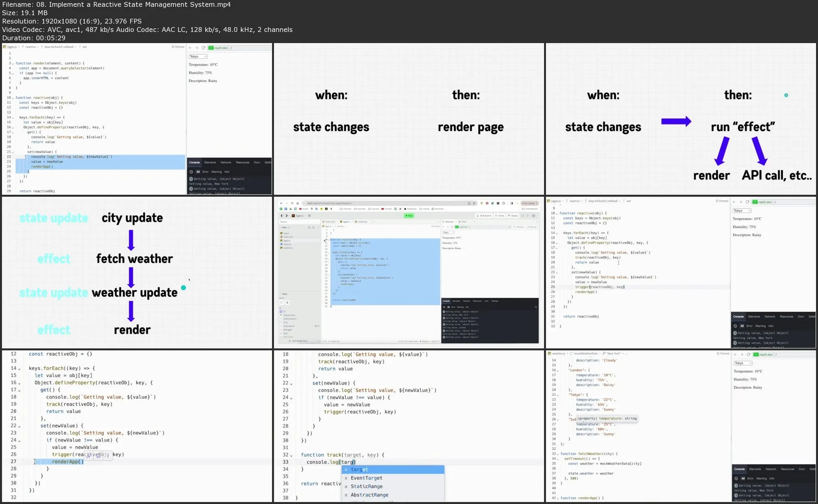Click the mockWeatherData breadcrumb in weather.js
Image resolution: width=818 pixels, height=504 pixels.
(x=586, y=354)
